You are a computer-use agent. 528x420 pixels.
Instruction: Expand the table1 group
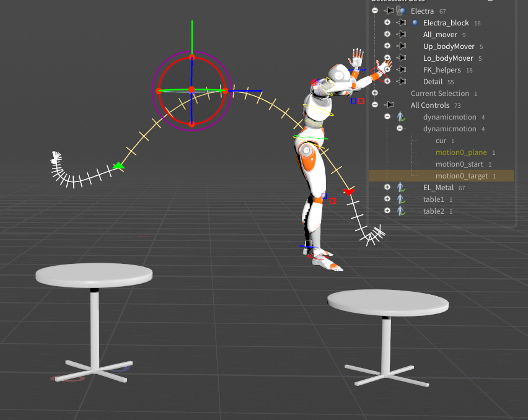387,199
